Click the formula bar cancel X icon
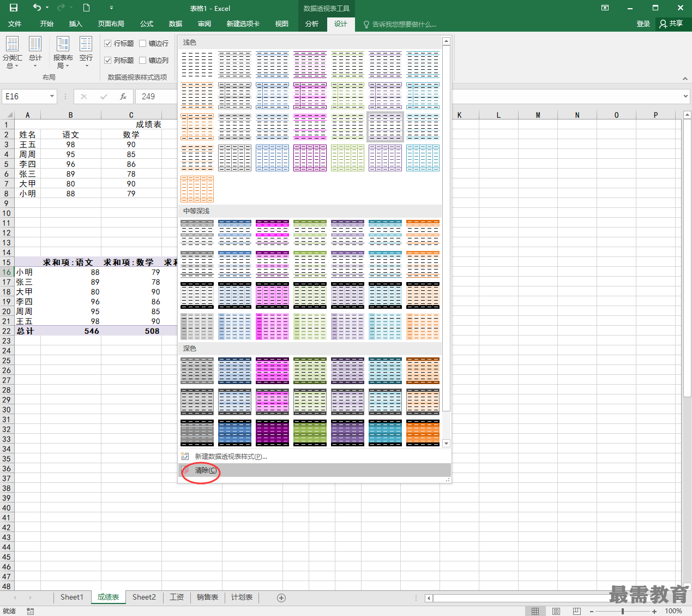The image size is (692, 616). tap(83, 97)
